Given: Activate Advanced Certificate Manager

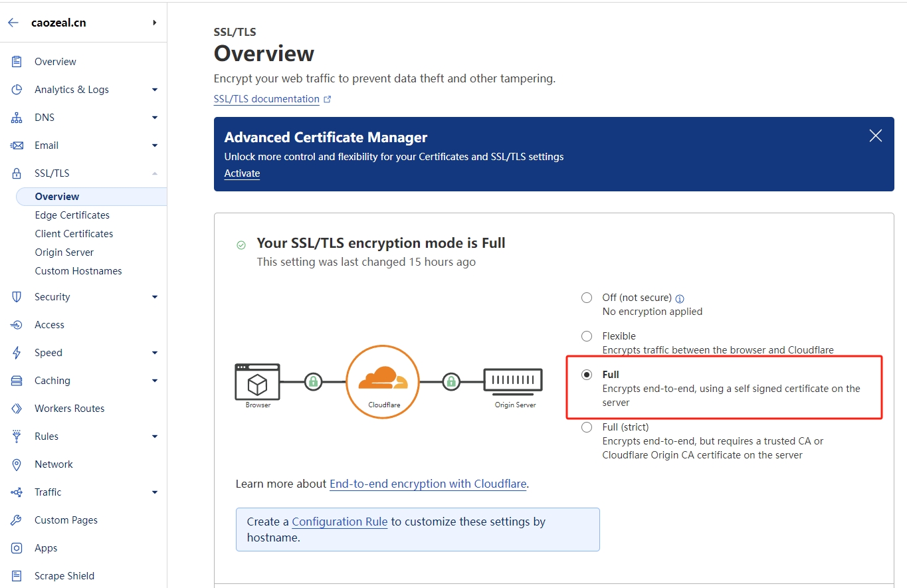Looking at the screenshot, I should point(241,173).
